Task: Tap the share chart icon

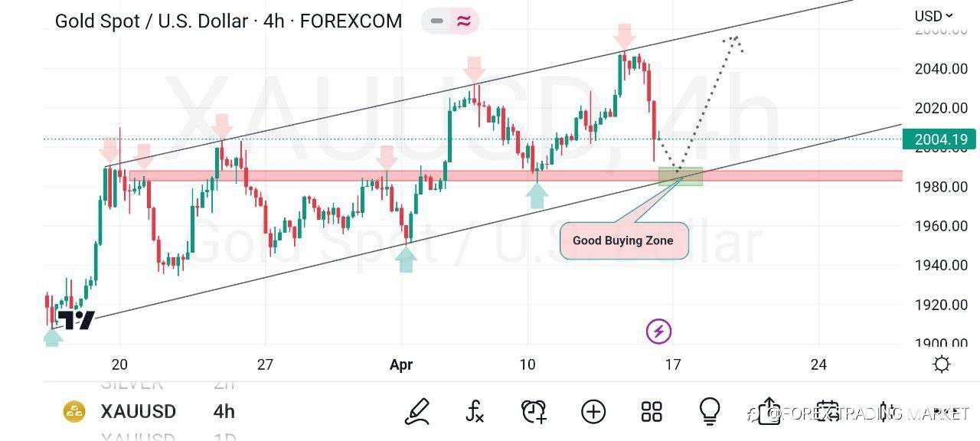Action: [768, 412]
